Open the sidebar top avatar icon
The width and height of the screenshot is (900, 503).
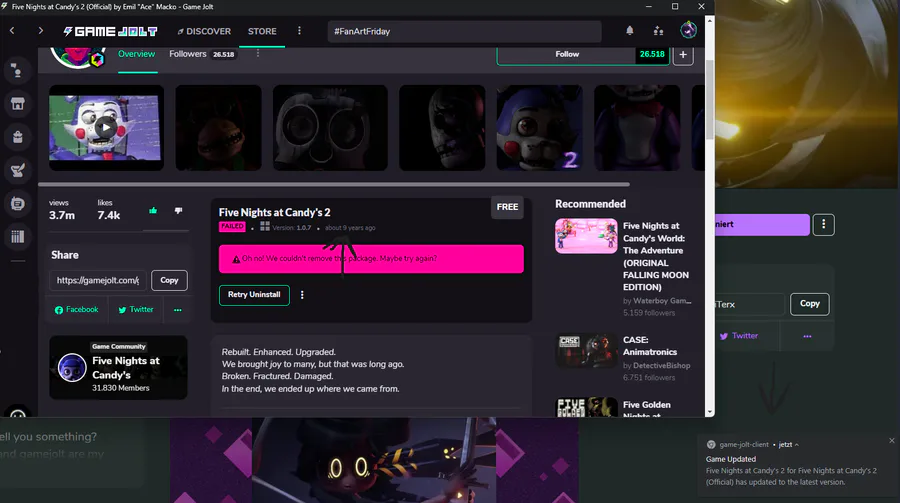(x=17, y=71)
